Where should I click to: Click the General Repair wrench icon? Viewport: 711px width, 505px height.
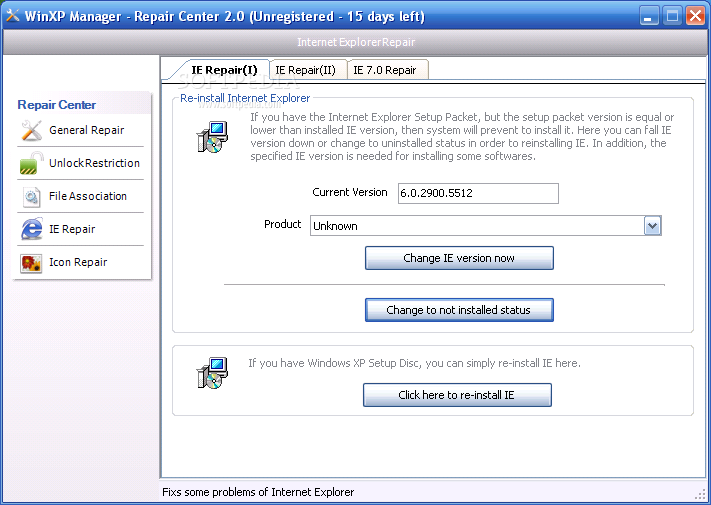(x=31, y=130)
